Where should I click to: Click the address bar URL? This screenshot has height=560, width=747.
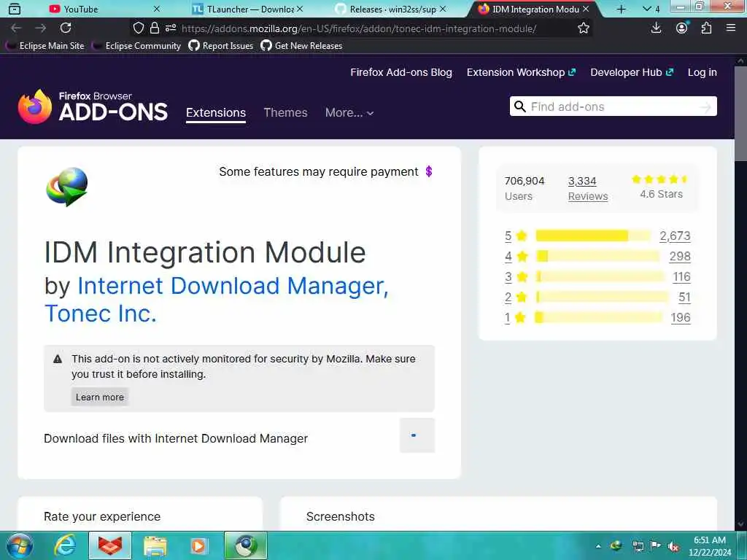(x=359, y=28)
